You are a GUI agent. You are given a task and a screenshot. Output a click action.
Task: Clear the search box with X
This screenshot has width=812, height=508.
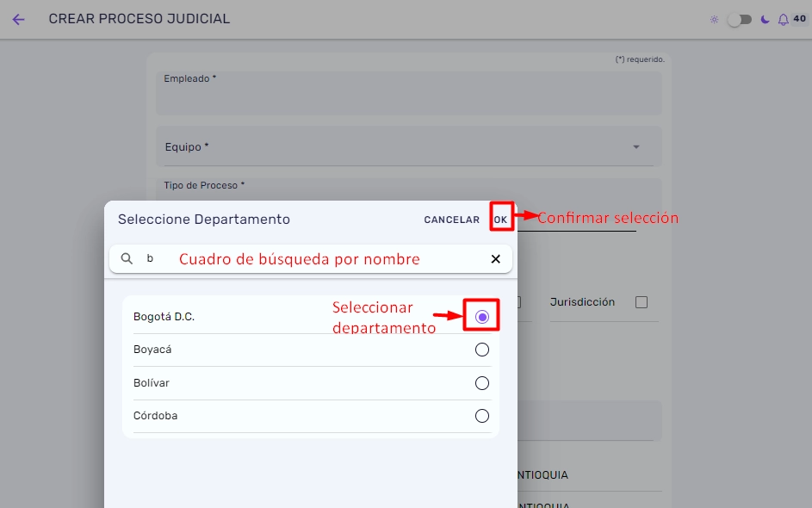pos(496,259)
